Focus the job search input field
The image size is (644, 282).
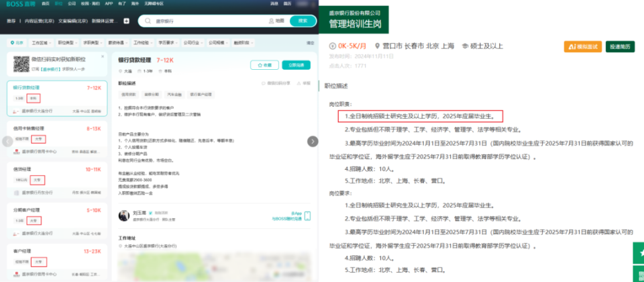[209, 21]
